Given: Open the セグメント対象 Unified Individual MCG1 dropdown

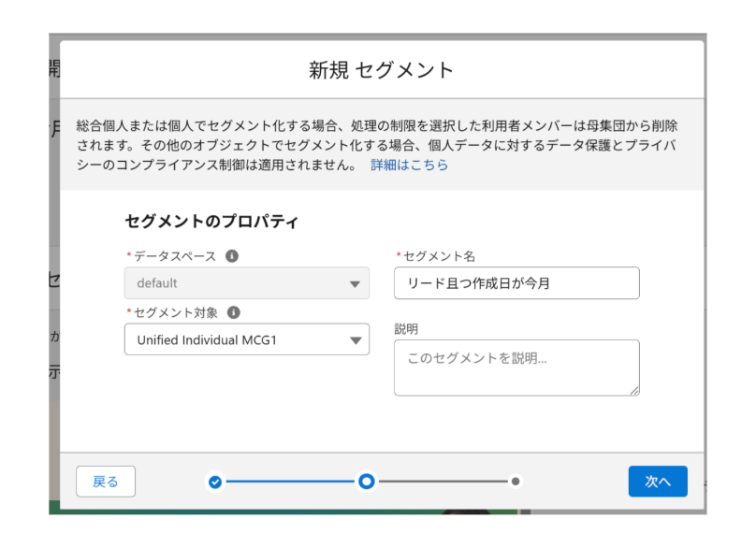Looking at the screenshot, I should click(x=247, y=339).
